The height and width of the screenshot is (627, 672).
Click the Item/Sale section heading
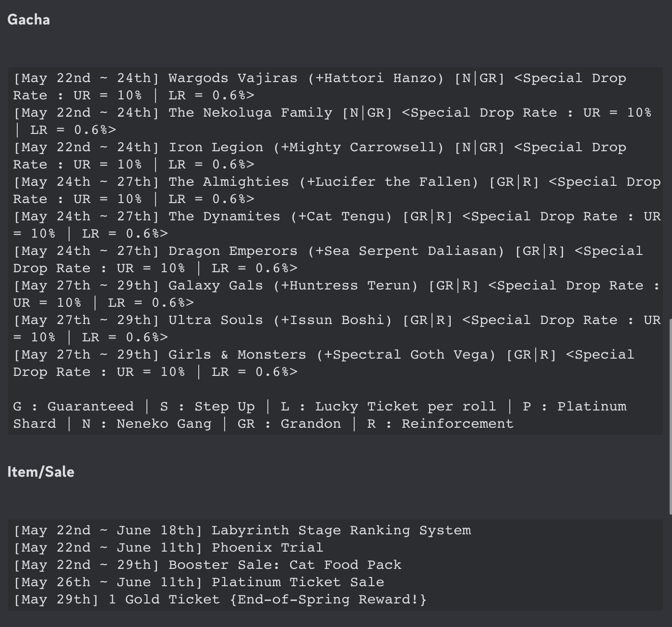[41, 472]
